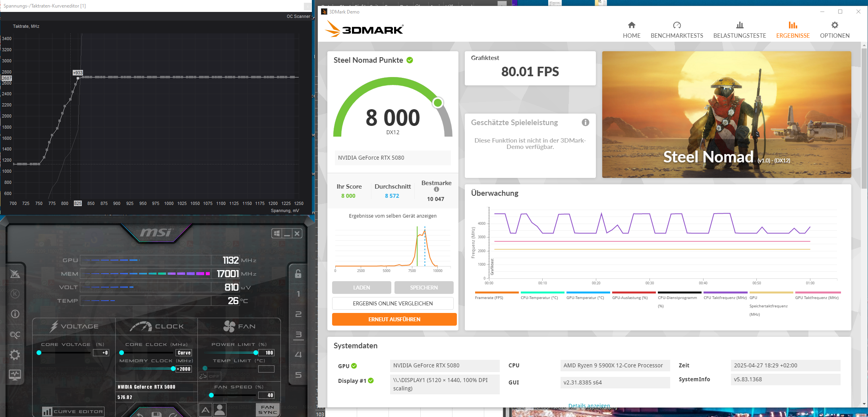Click the '80.01 FPS' Grafiktest result
This screenshot has width=868, height=417.
pyautogui.click(x=530, y=72)
